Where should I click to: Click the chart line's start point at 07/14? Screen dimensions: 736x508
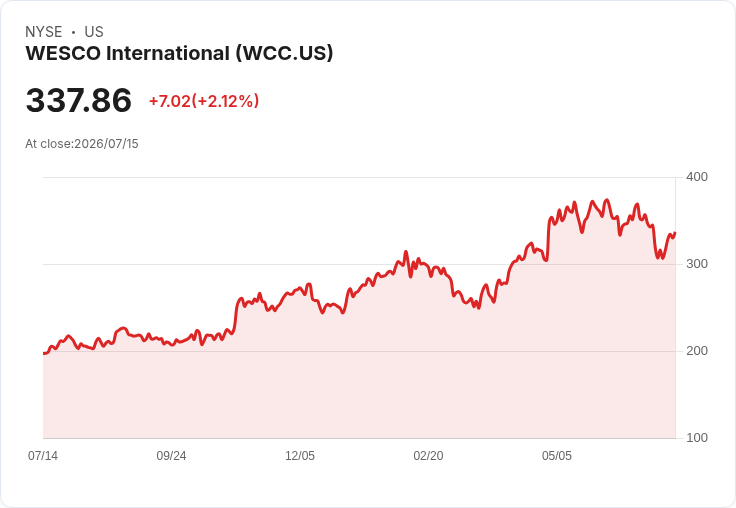[44, 353]
